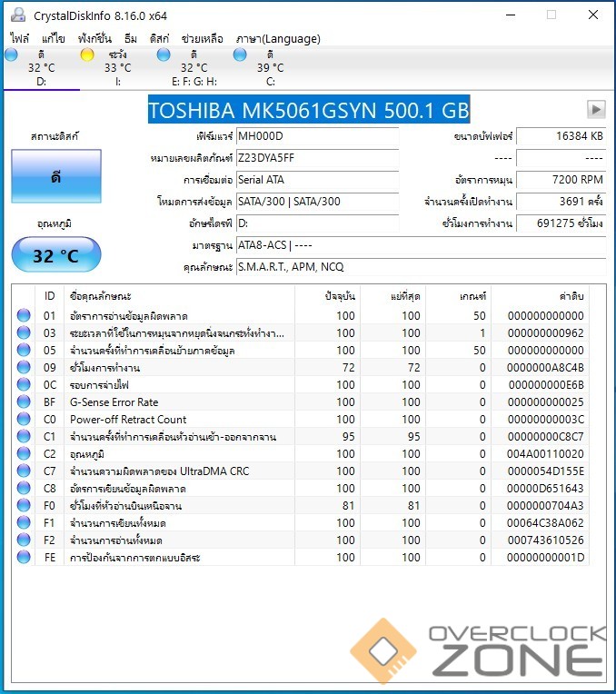Click the status orb for attribute C7
Image resolution: width=616 pixels, height=694 pixels.
24,471
